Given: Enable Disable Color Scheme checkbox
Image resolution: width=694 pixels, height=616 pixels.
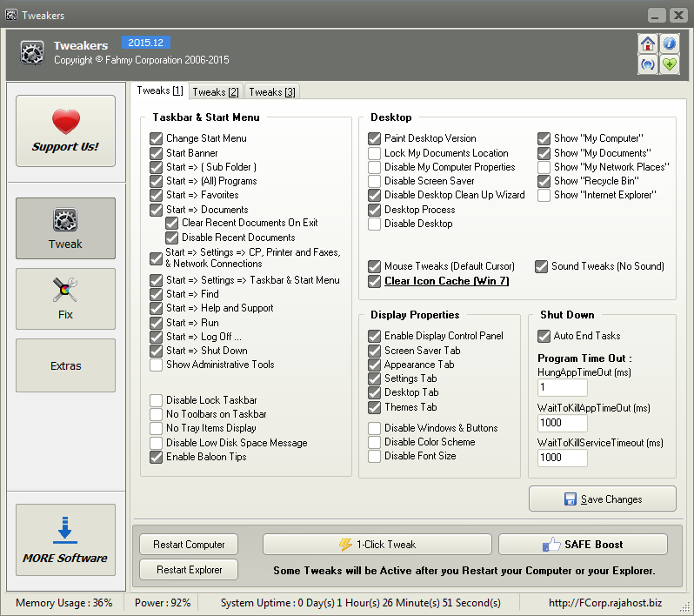Looking at the screenshot, I should (x=375, y=442).
